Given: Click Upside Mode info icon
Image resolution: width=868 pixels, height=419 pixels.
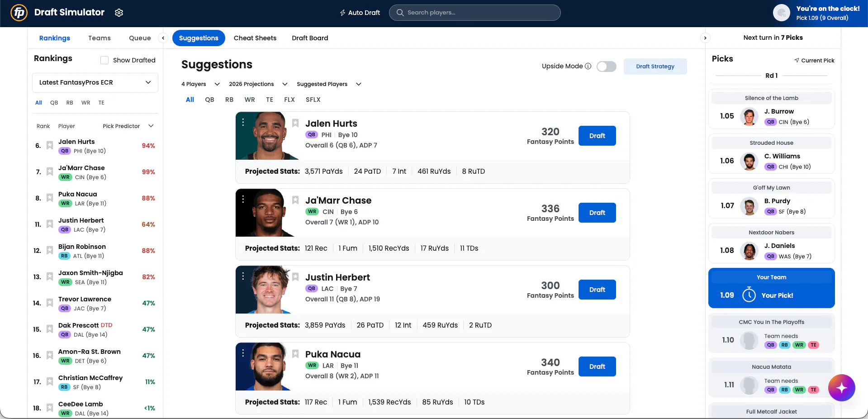Looking at the screenshot, I should (588, 66).
